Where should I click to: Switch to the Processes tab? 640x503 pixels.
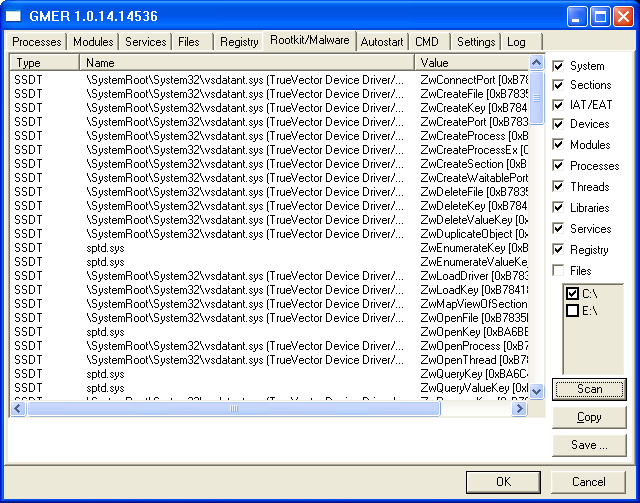(36, 42)
